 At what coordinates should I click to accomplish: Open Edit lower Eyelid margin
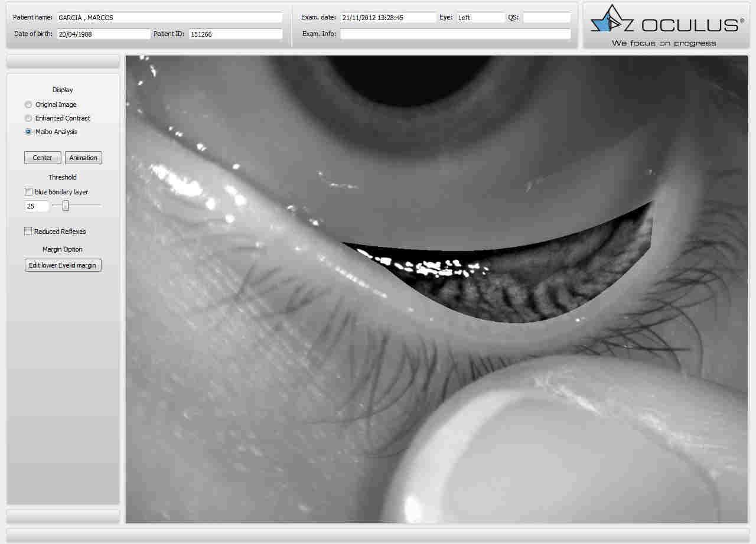coord(63,265)
